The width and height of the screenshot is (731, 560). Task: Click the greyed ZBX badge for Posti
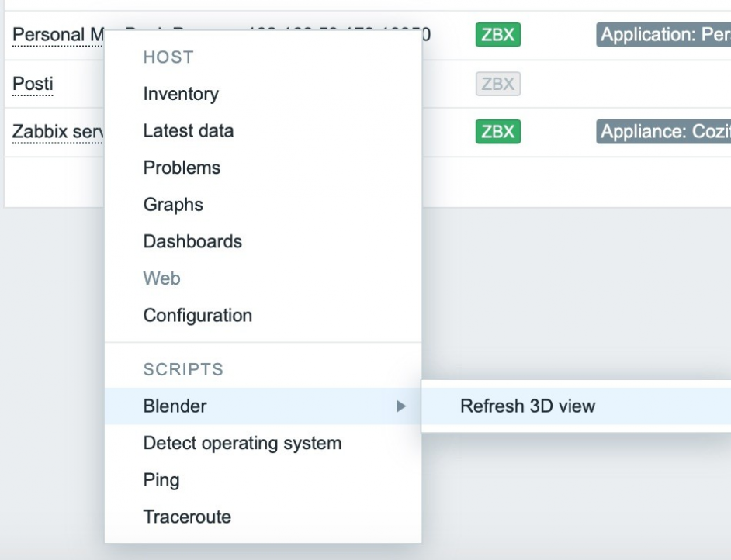pyautogui.click(x=497, y=84)
